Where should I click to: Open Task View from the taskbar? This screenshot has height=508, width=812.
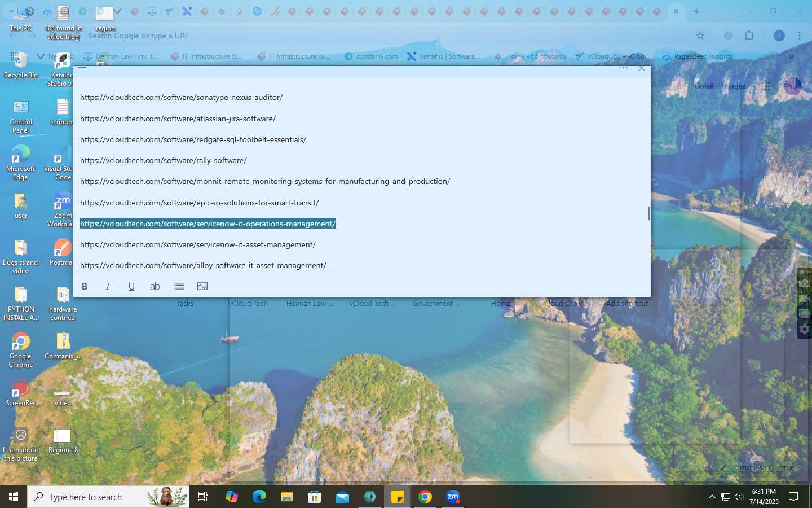point(203,497)
